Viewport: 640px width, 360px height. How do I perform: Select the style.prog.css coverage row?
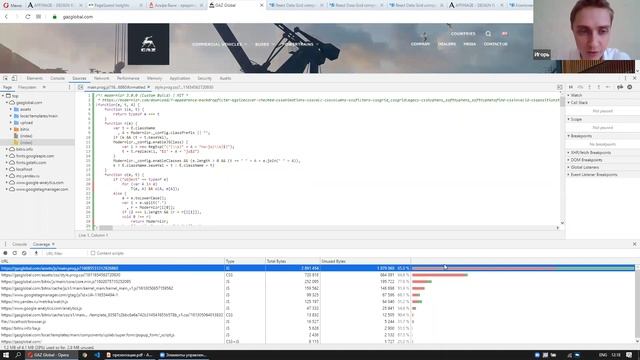click(317, 275)
